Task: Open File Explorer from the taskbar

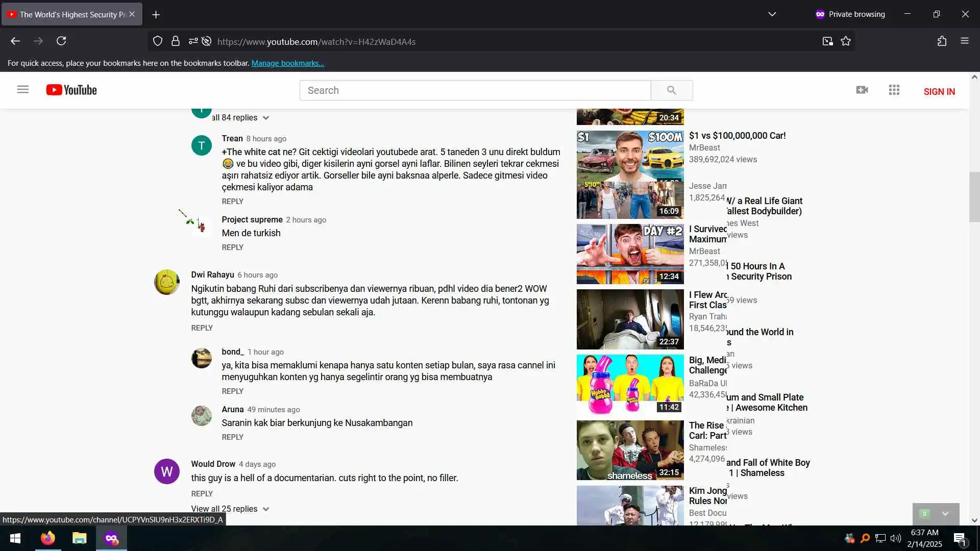Action: click(79, 538)
